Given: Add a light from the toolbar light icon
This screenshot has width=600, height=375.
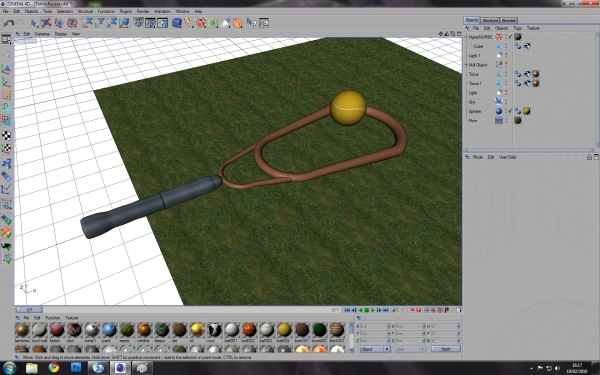Looking at the screenshot, I should tap(226, 23).
